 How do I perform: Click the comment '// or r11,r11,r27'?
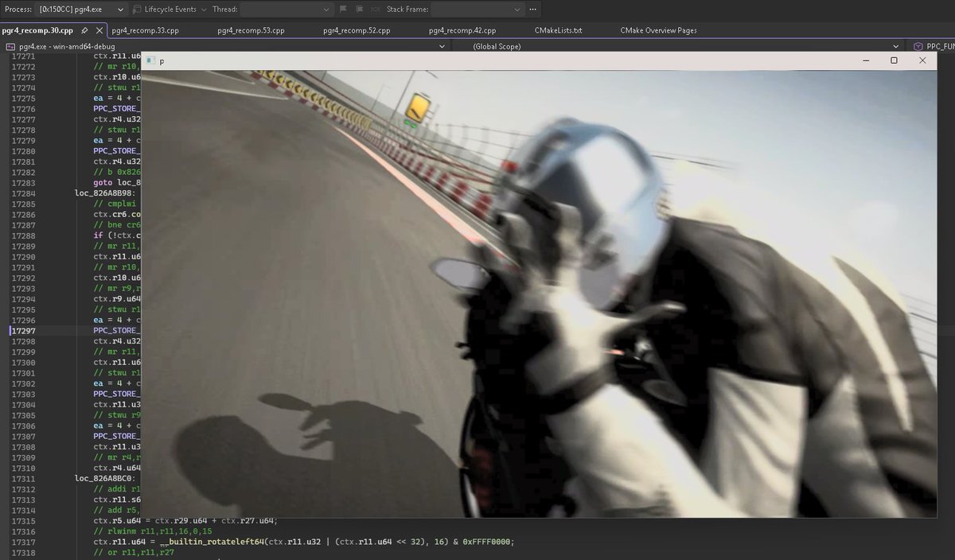[134, 552]
